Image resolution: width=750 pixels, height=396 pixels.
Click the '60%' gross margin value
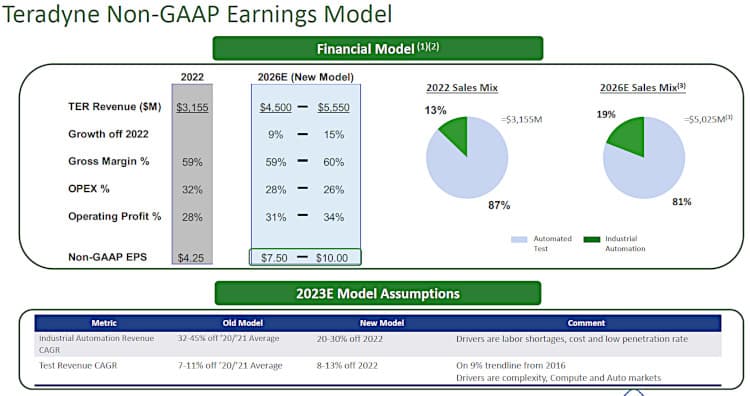click(x=333, y=162)
